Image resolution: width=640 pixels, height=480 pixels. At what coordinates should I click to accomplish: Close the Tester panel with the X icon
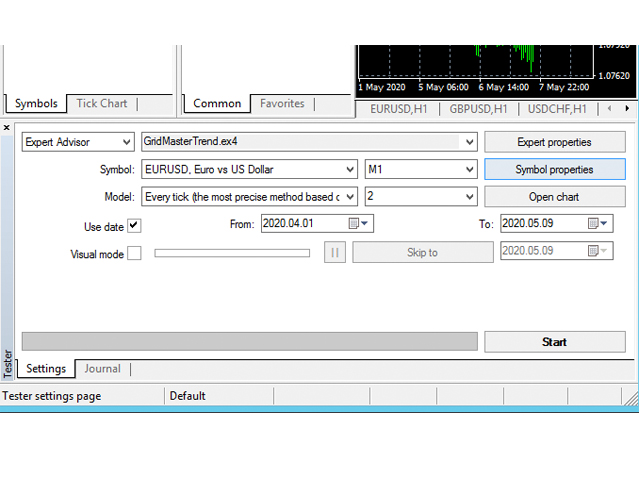7,128
